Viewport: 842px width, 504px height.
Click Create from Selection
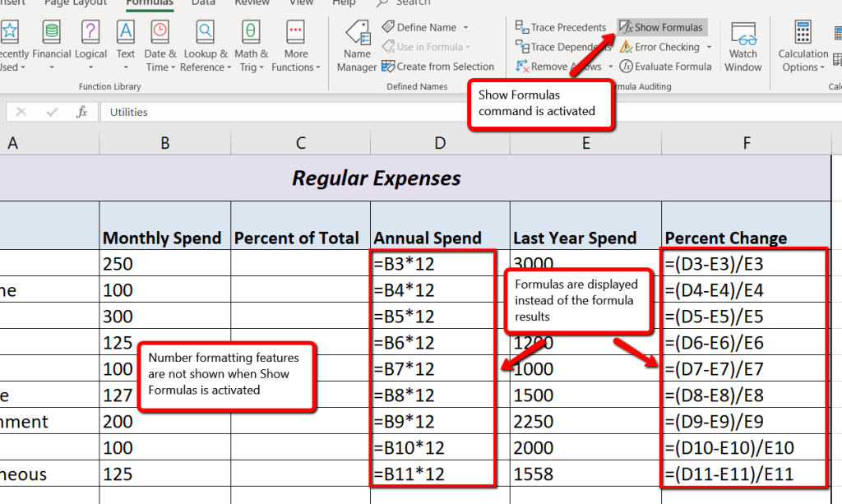point(437,67)
